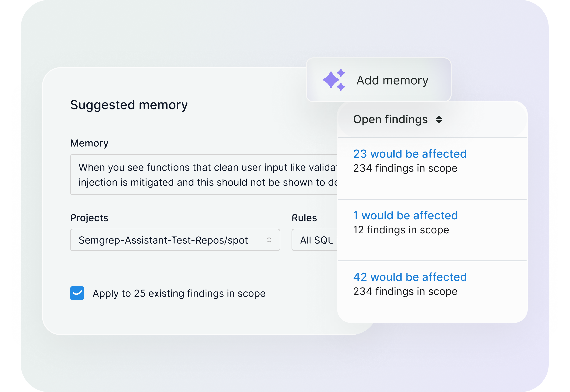Select the last '234 findings in scope' row
570x392 pixels.
point(405,291)
